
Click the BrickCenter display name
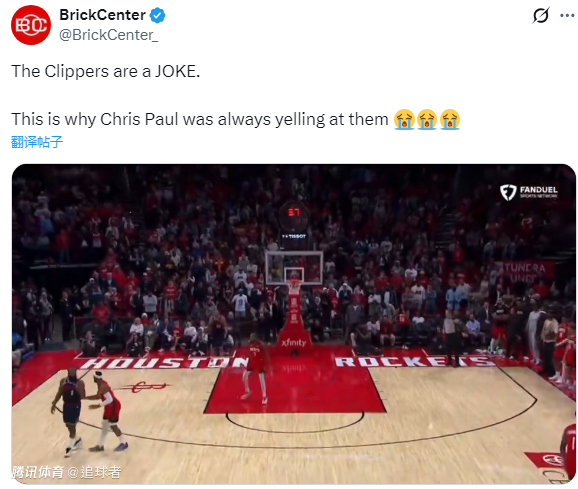pyautogui.click(x=102, y=15)
